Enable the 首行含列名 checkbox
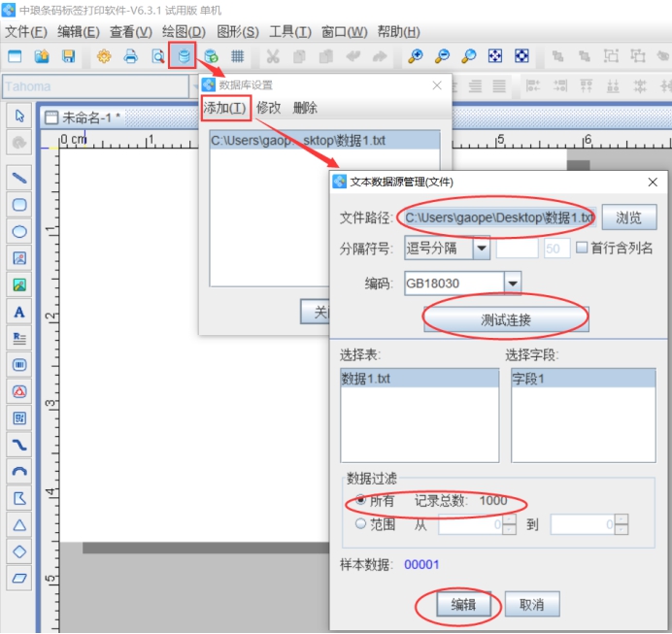This screenshot has height=634, width=672. (x=582, y=248)
